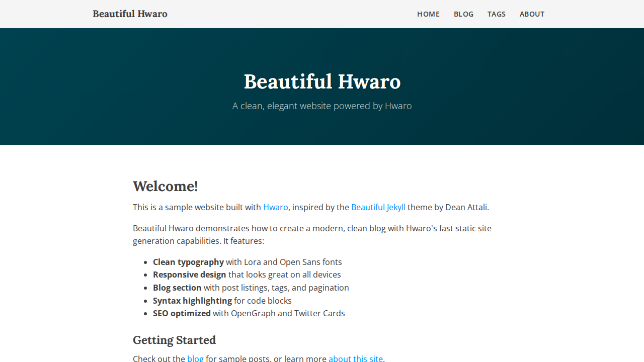Click the hero banner title 'Beautiful Hwaro'
This screenshot has height=362, width=644.
[x=322, y=81]
